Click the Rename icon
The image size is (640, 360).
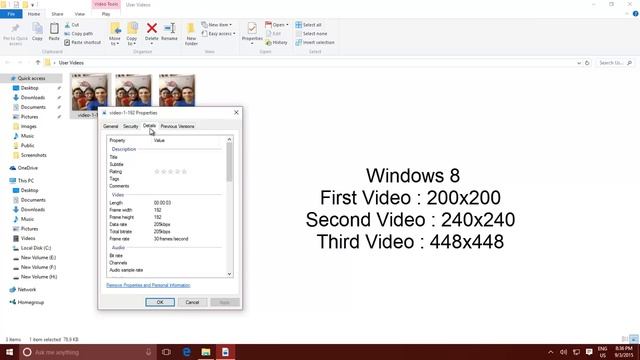tap(169, 29)
